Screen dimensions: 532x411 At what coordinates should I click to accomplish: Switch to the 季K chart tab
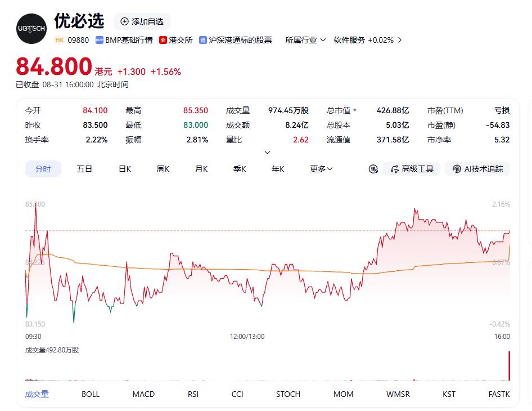coord(240,169)
